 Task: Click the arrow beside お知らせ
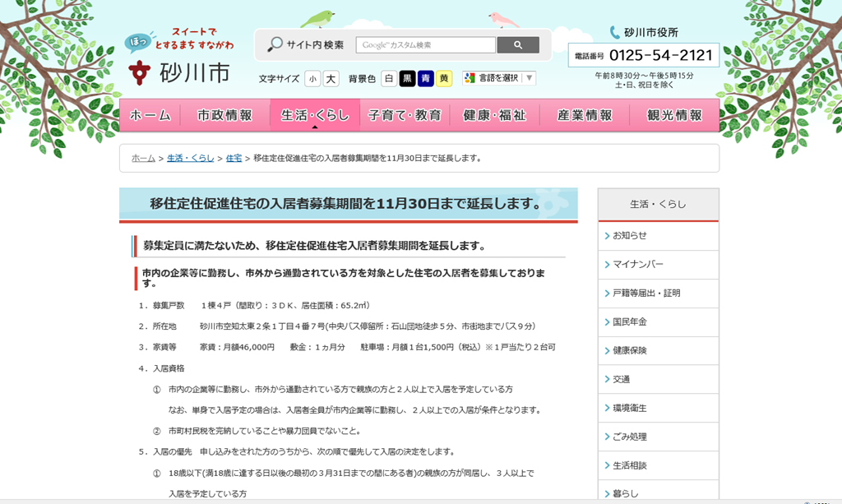click(x=607, y=236)
